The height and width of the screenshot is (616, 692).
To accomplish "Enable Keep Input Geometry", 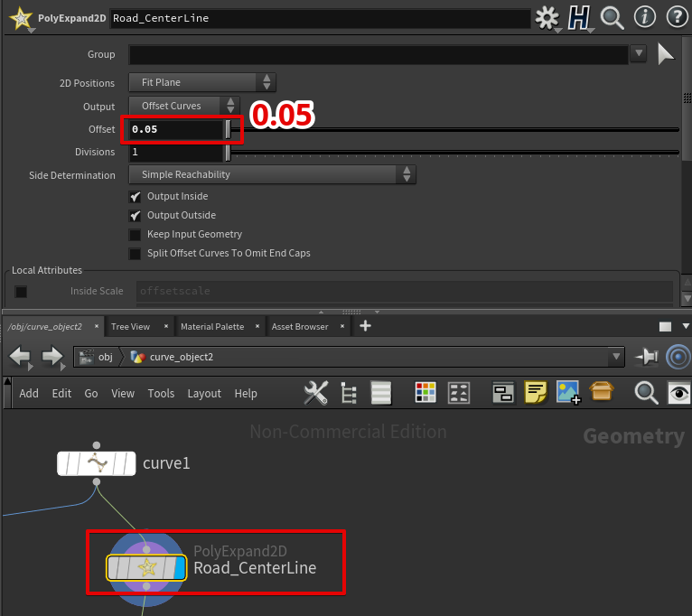I will [x=135, y=234].
